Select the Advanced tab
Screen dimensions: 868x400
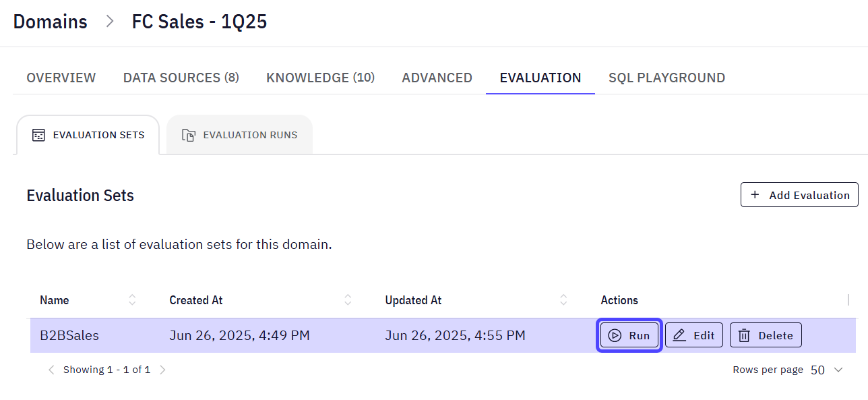point(437,78)
